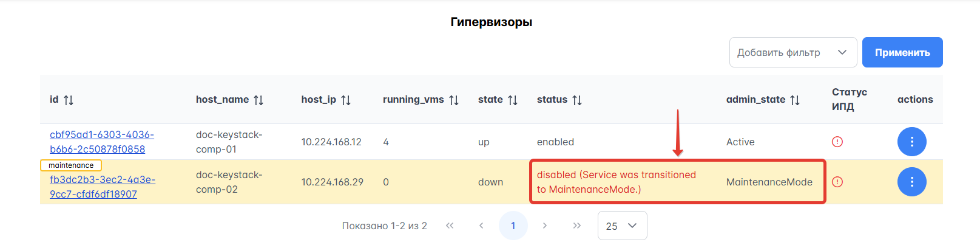980x245 pixels.
Task: Sort by host_name column arrows
Action: tap(259, 100)
